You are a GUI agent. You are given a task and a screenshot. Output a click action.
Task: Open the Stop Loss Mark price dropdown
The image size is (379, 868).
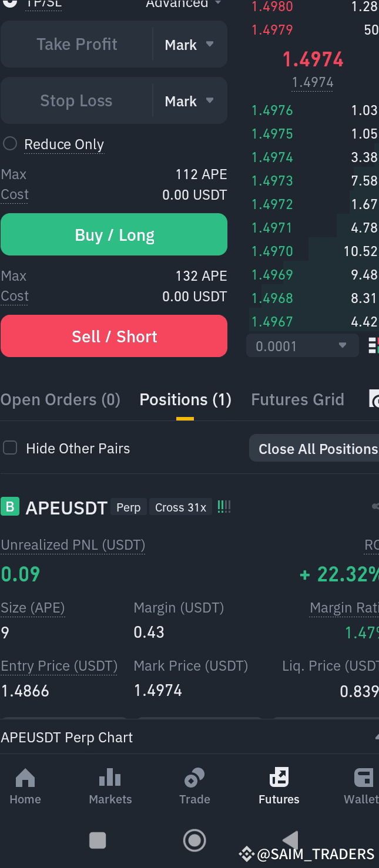(189, 100)
